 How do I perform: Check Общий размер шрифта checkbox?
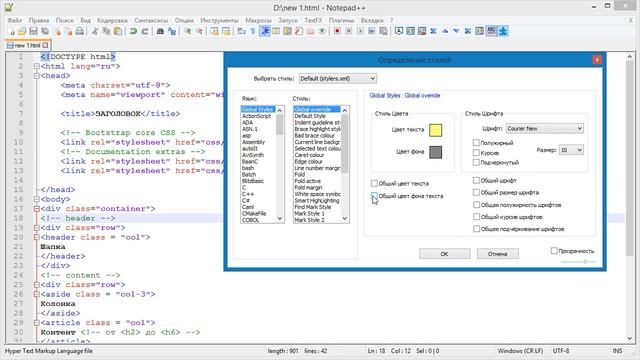pos(476,192)
